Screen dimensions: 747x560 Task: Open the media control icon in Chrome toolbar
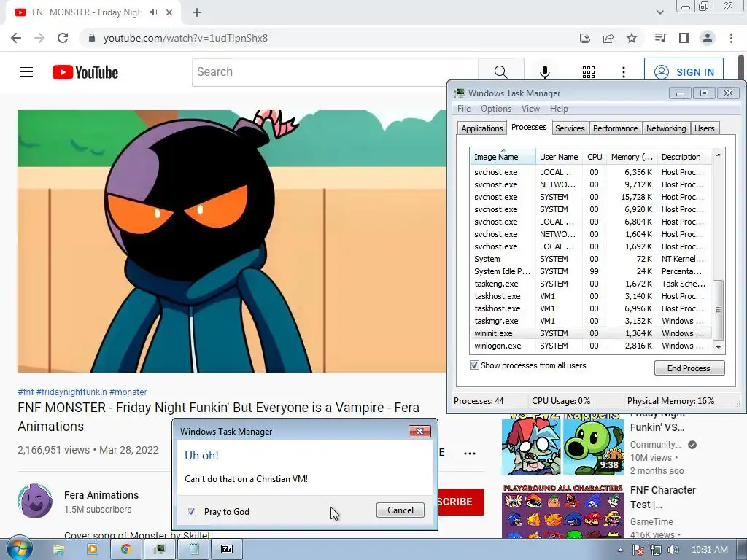click(660, 38)
